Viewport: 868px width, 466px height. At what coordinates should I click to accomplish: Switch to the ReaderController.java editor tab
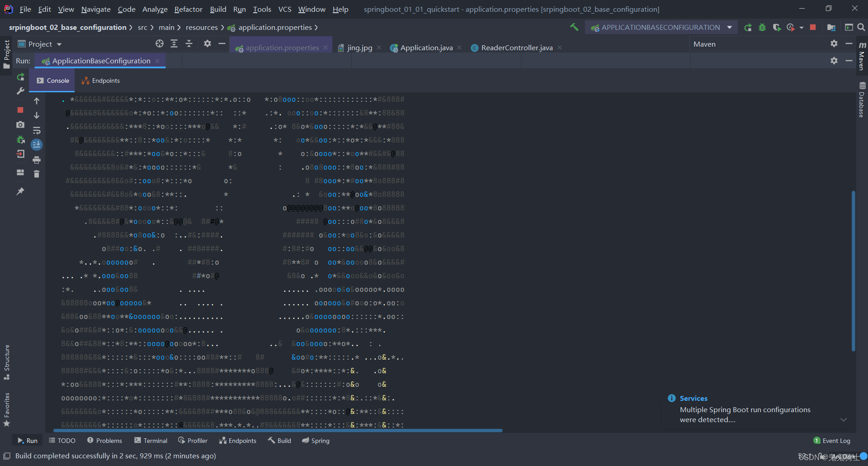(517, 48)
